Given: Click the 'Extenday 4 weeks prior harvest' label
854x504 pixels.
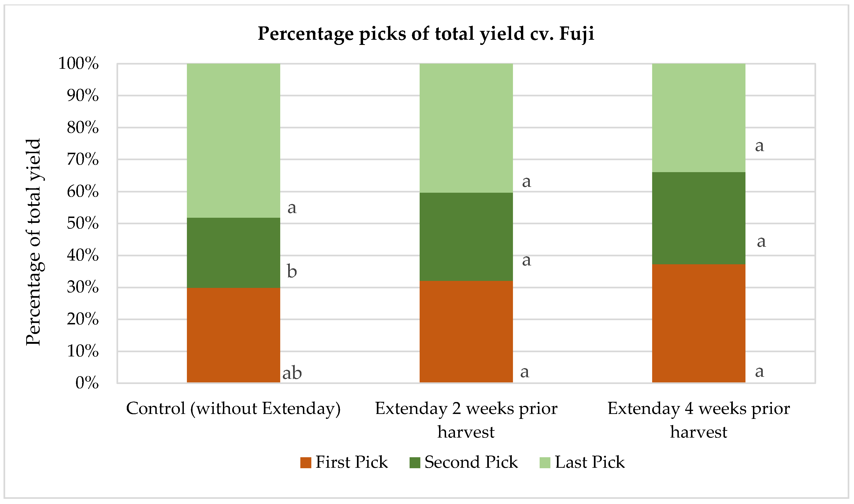Looking at the screenshot, I should tap(698, 420).
